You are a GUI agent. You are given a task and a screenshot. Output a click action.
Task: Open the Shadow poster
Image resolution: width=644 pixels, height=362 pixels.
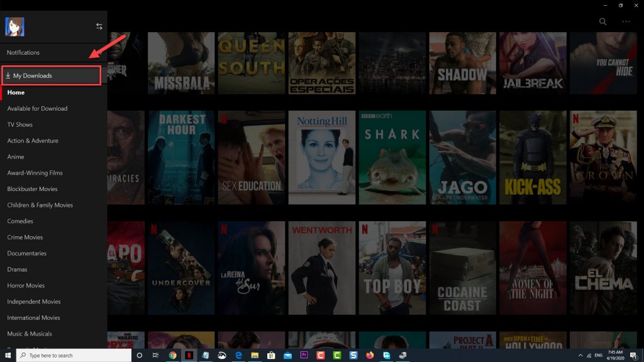tap(462, 63)
